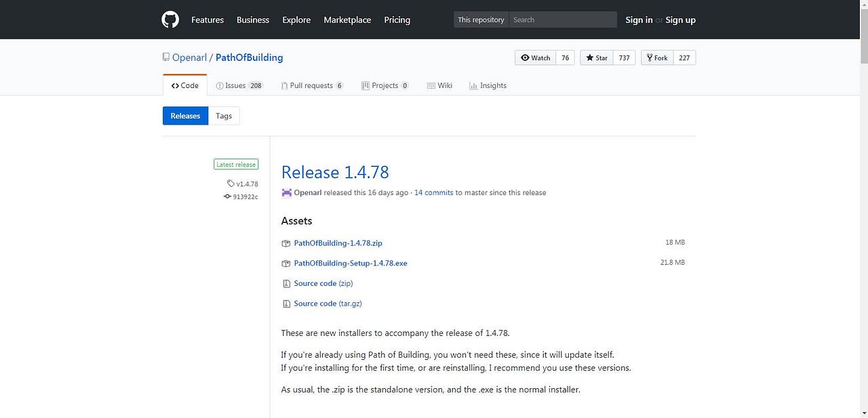868x418 pixels.
Task: Open the v1.4.78 tag link
Action: pyautogui.click(x=247, y=184)
